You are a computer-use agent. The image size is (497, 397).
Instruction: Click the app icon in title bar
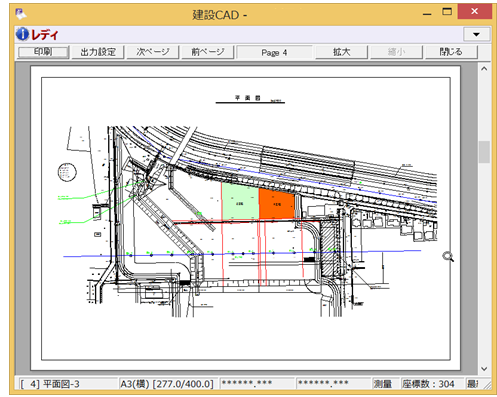[21, 14]
